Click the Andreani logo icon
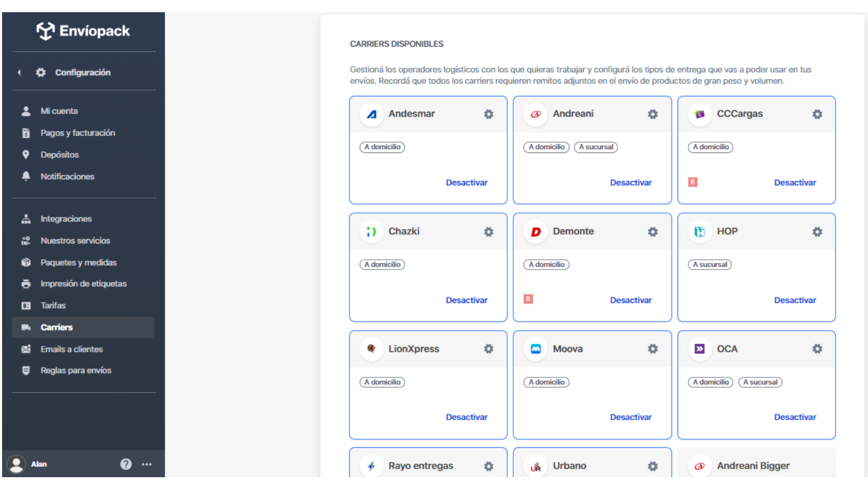This screenshot has height=488, width=868. pos(535,114)
